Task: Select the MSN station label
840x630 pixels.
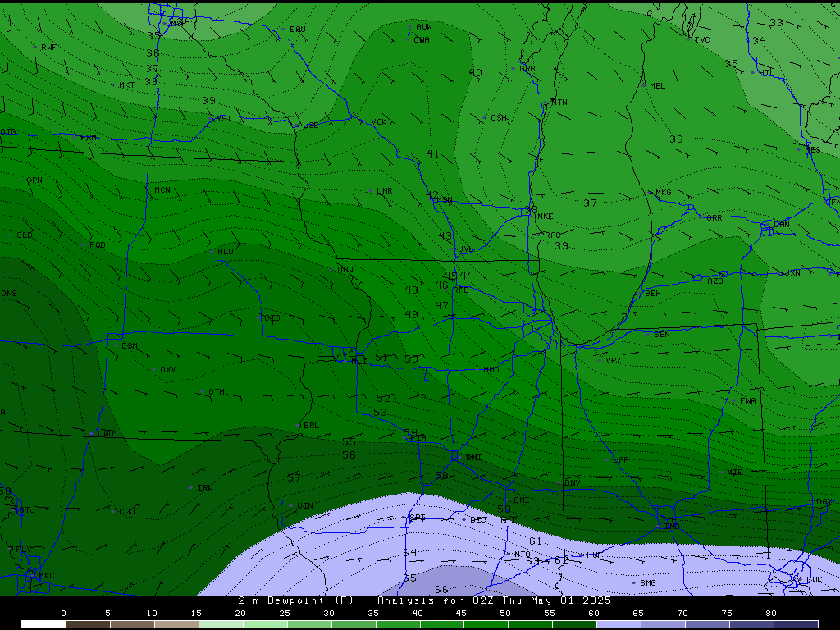Action: [x=444, y=200]
